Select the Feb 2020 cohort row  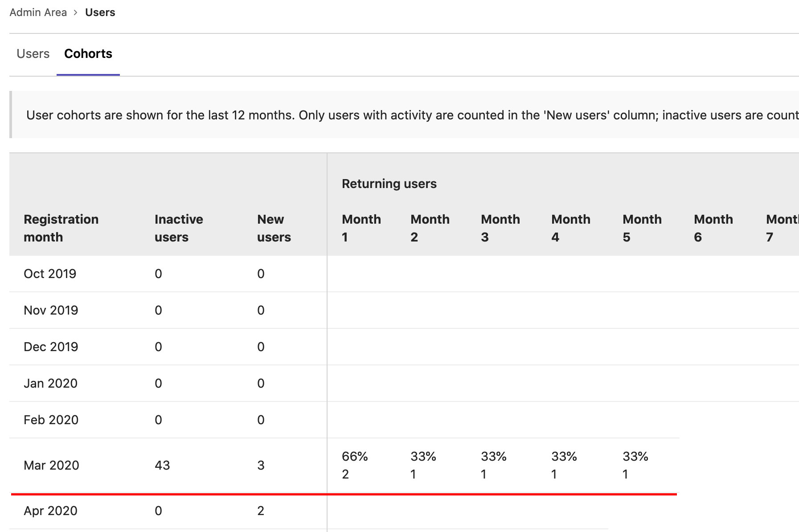(50, 419)
